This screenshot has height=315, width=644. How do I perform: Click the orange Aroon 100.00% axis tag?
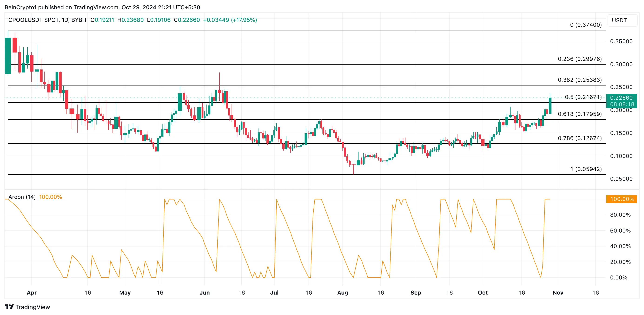(x=621, y=199)
